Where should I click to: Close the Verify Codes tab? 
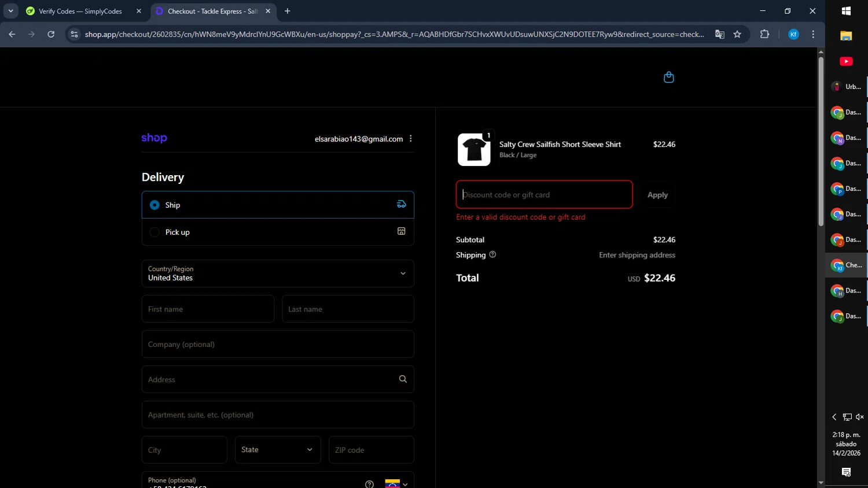(x=139, y=11)
